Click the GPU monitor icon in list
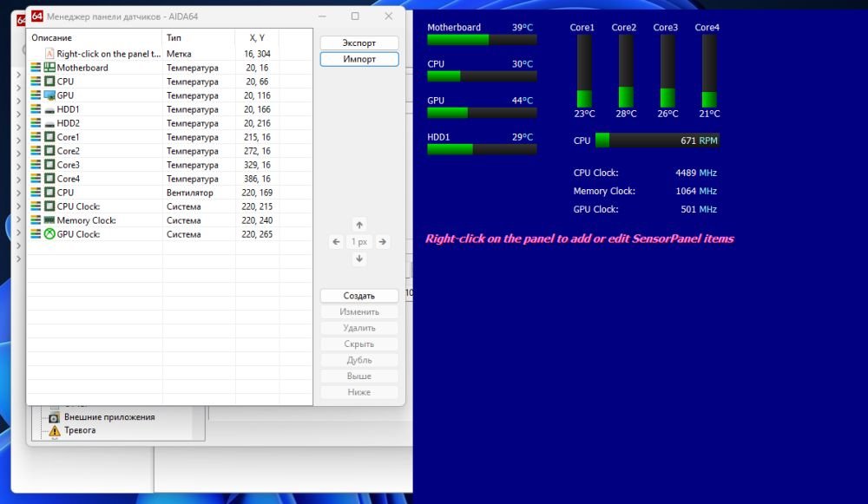Viewport: 868px width, 504px height. click(x=49, y=95)
